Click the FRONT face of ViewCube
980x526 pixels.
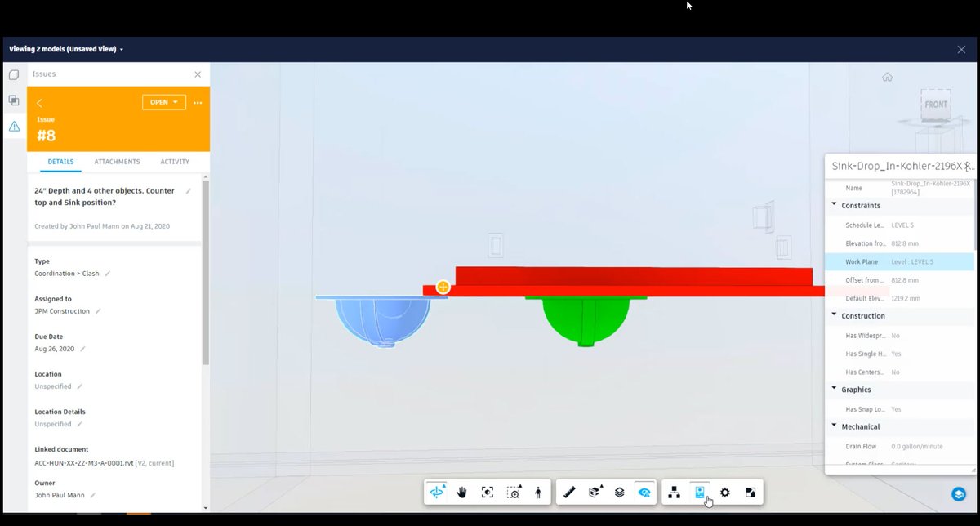[x=936, y=105]
